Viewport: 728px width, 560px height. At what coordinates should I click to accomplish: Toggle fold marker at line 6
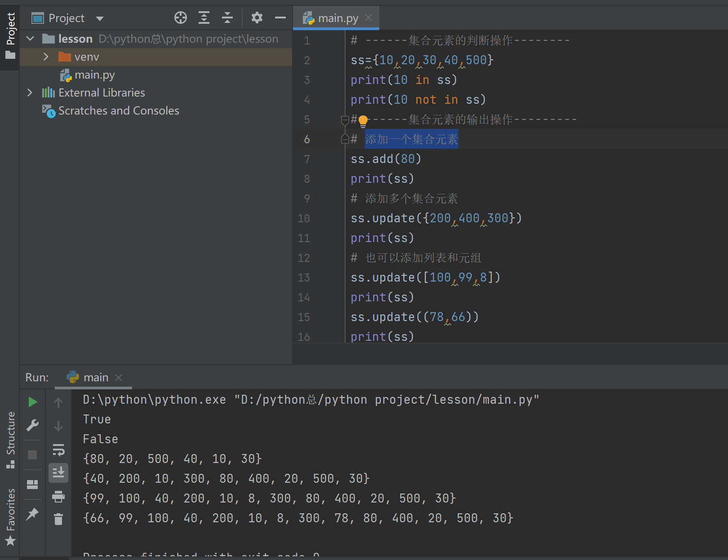[345, 139]
